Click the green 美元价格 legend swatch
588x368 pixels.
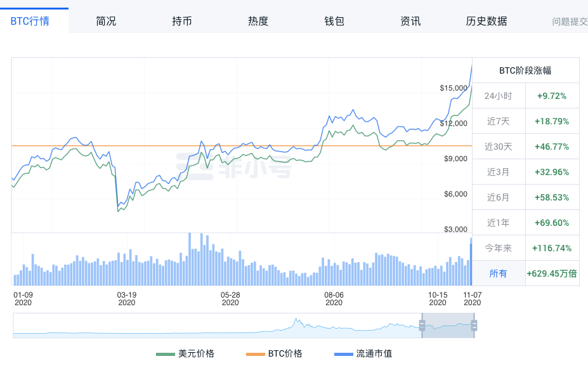coord(166,354)
